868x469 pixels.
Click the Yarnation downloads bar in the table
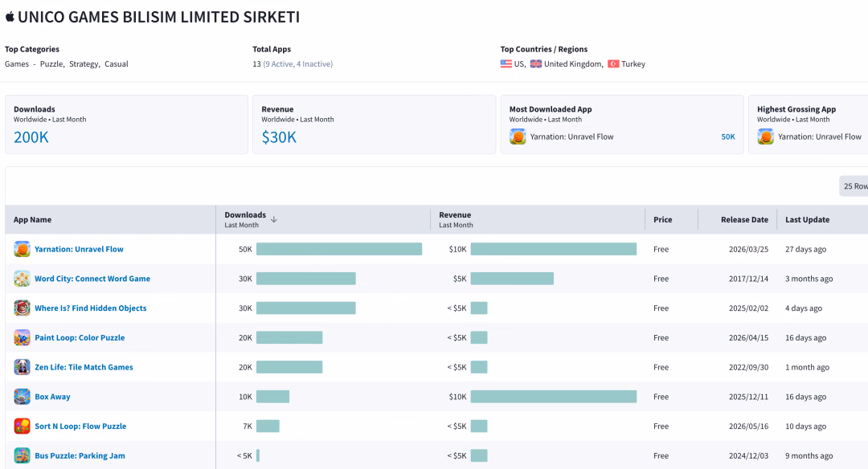point(339,250)
